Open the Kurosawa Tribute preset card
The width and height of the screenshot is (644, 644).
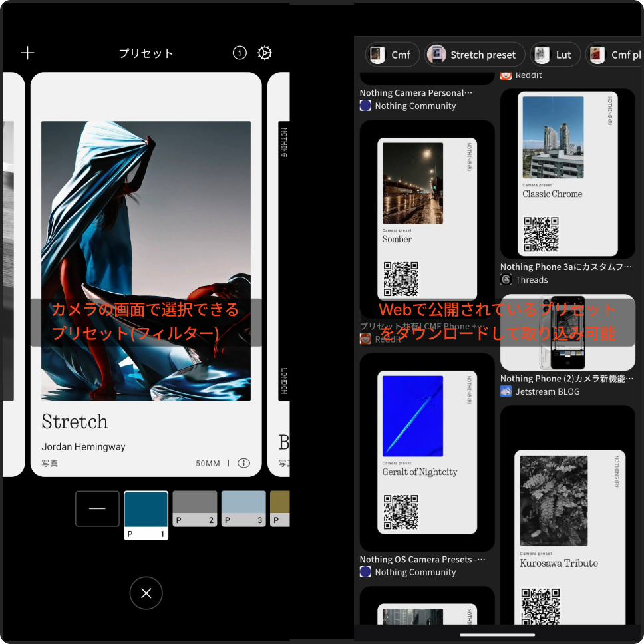coord(567,526)
